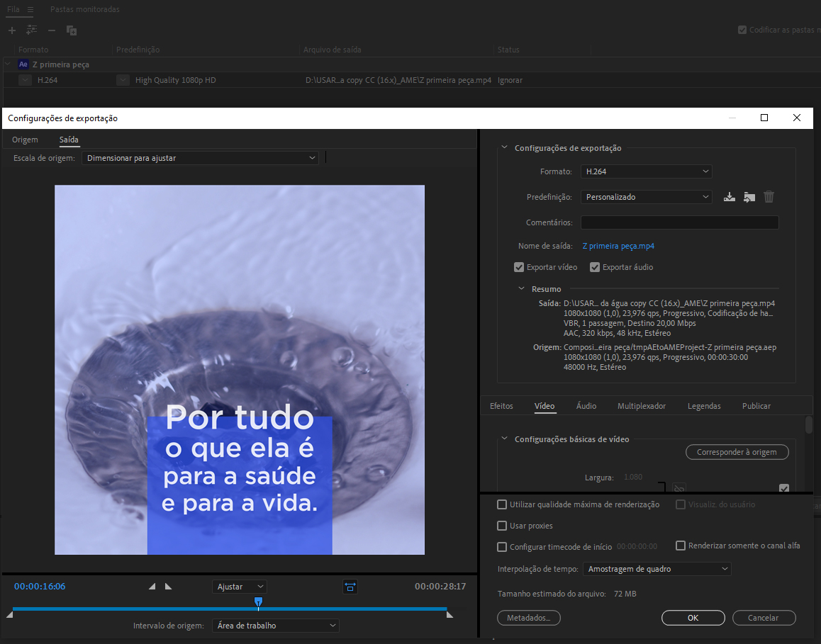Delete the custom preset

[769, 196]
